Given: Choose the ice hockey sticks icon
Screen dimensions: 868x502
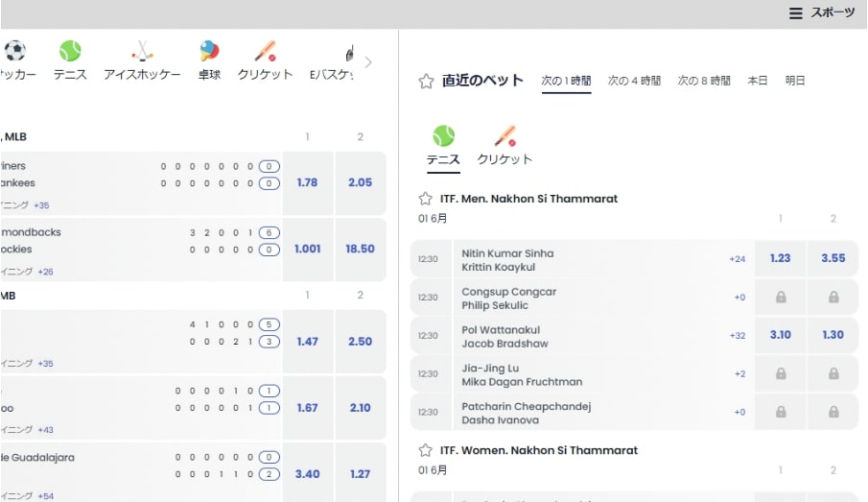Looking at the screenshot, I should (x=142, y=51).
